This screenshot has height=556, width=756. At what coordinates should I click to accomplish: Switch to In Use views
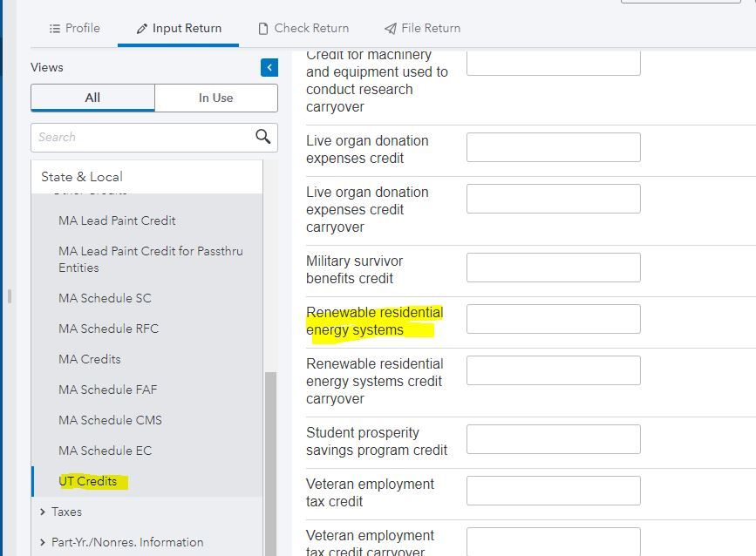point(215,98)
